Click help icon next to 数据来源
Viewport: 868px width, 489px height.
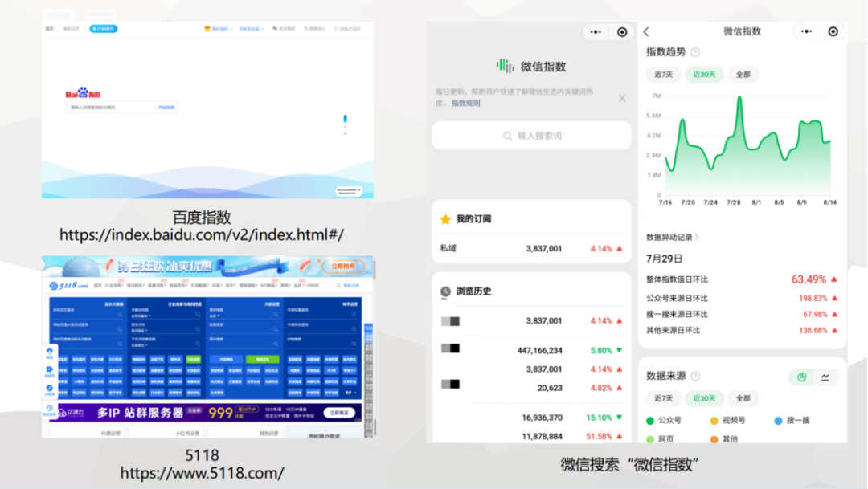coord(695,376)
